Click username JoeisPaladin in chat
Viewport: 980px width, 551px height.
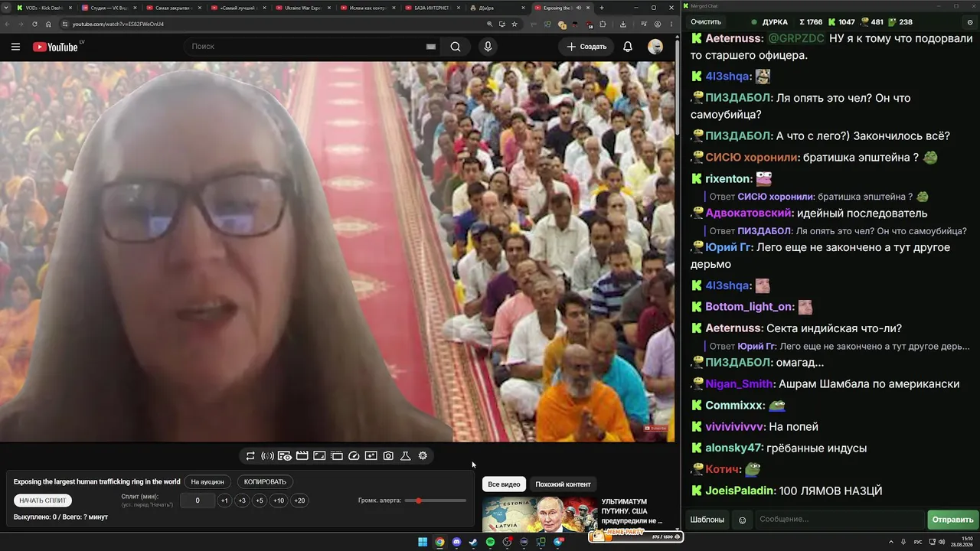click(740, 491)
